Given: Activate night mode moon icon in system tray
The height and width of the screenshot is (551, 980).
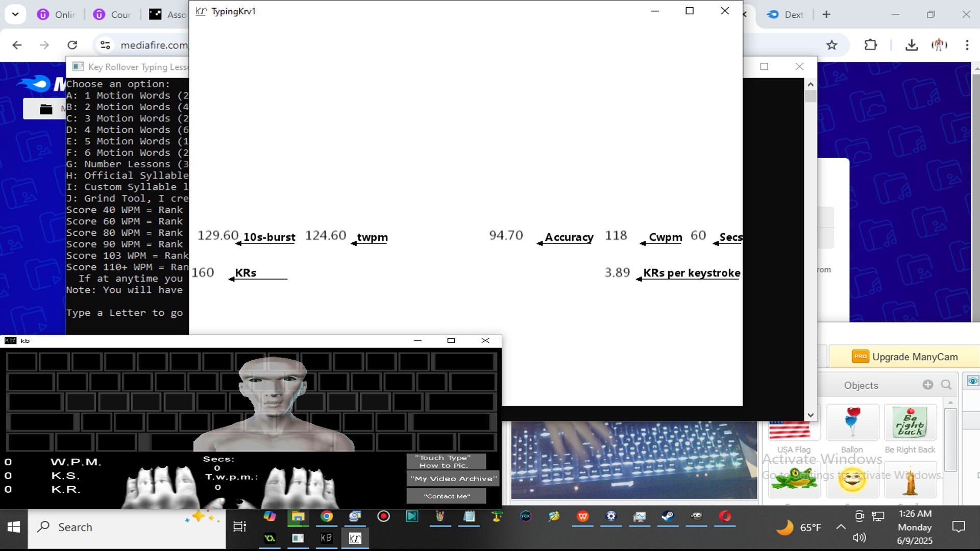Looking at the screenshot, I should (x=786, y=527).
